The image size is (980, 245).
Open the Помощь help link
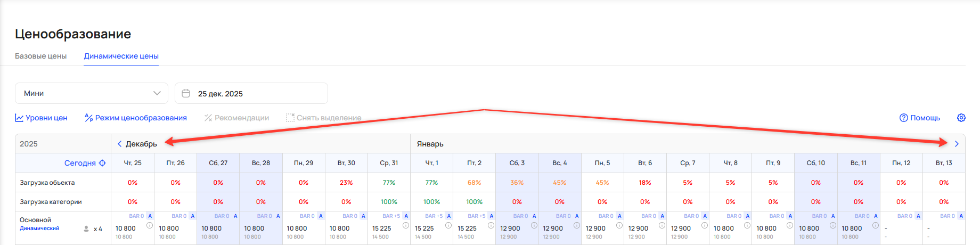(x=920, y=118)
